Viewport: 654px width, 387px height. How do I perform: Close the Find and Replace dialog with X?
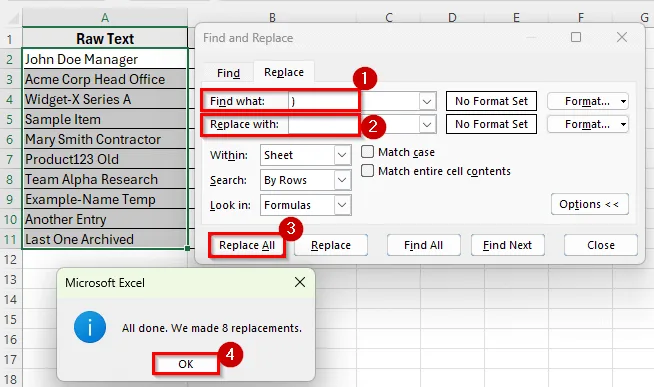click(x=622, y=38)
